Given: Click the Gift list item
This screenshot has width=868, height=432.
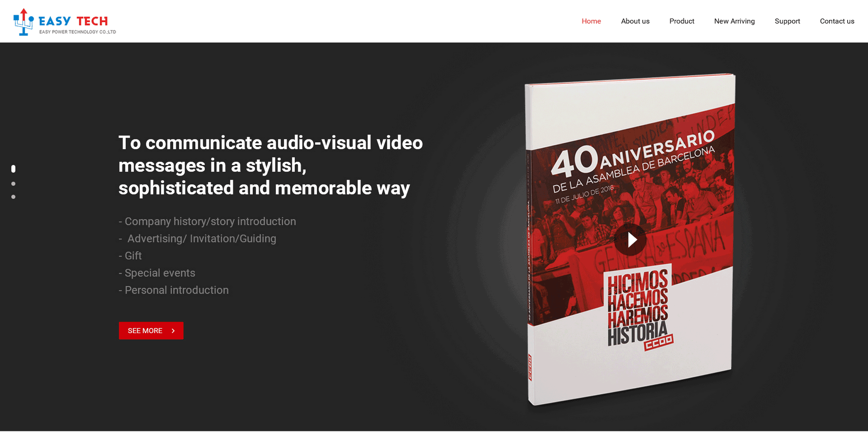Looking at the screenshot, I should (130, 256).
